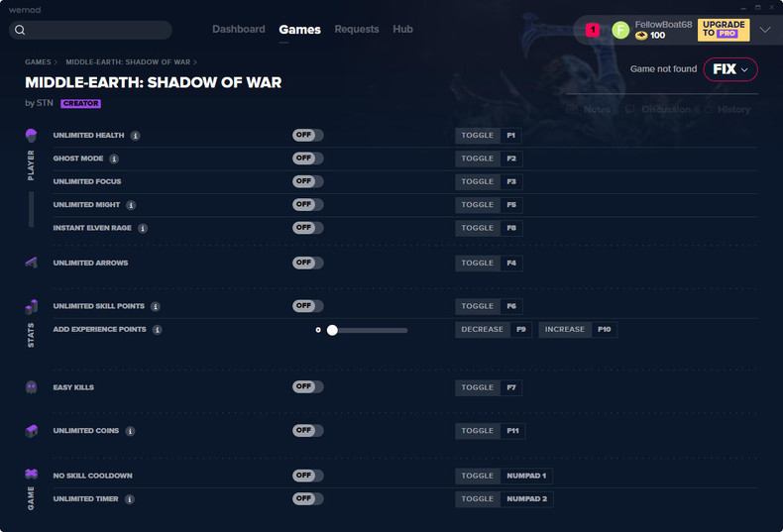The height and width of the screenshot is (532, 783).
Task: Click Toggle Numpad 2 hotkey button
Action: click(x=503, y=499)
